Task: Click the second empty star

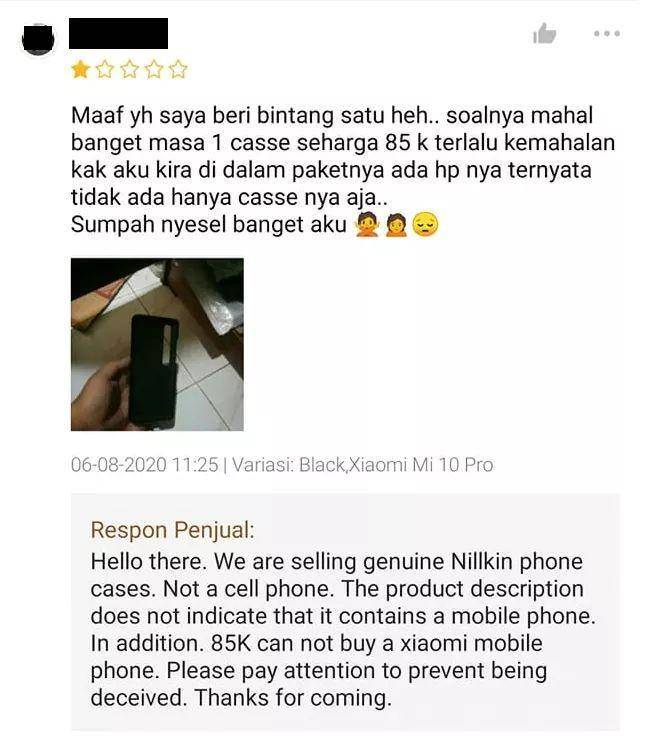Action: [105, 69]
